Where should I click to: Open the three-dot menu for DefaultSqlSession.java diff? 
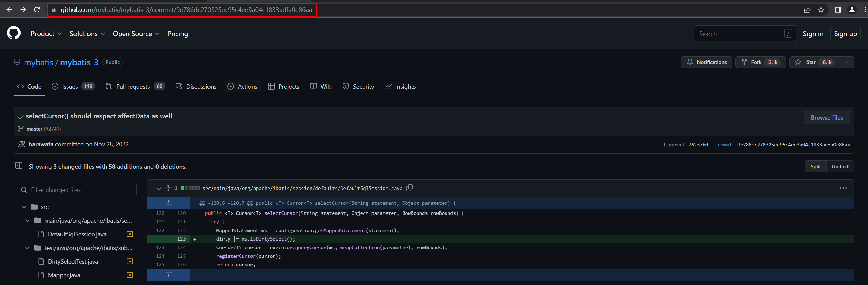pos(843,188)
